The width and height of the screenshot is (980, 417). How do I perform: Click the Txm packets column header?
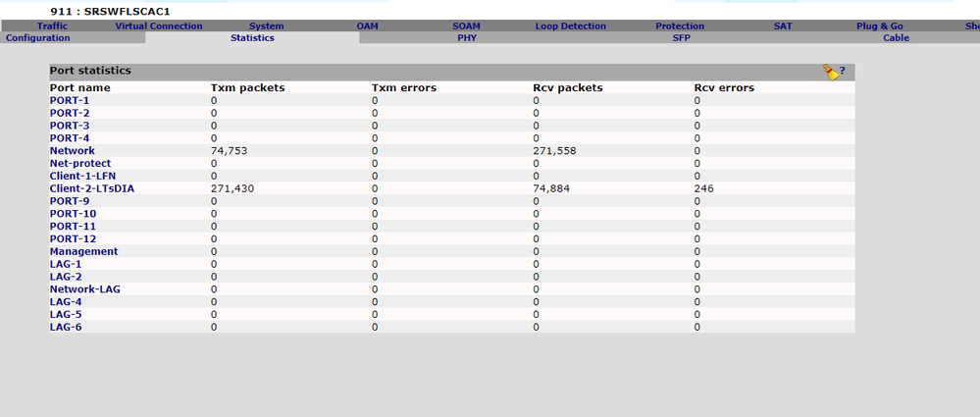click(x=247, y=88)
